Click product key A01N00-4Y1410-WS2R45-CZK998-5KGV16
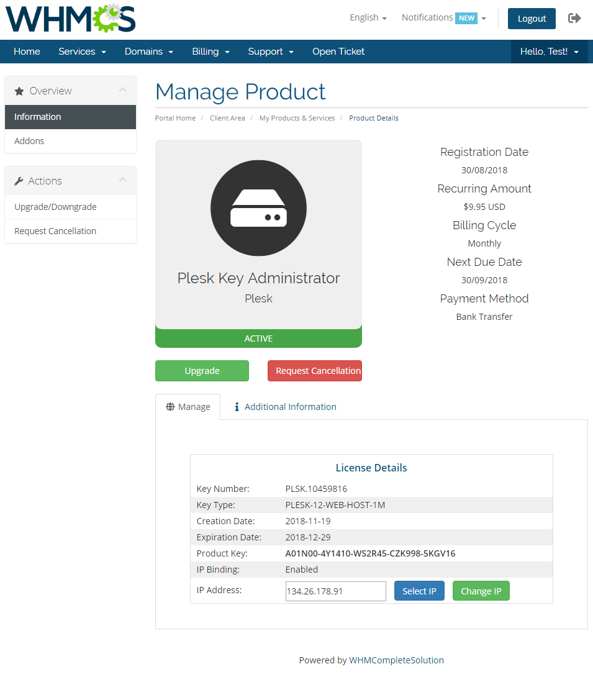This screenshot has width=593, height=700. [370, 553]
